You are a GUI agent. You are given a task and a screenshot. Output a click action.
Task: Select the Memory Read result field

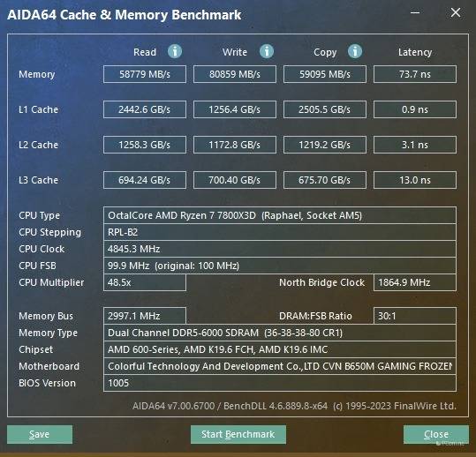pos(145,74)
